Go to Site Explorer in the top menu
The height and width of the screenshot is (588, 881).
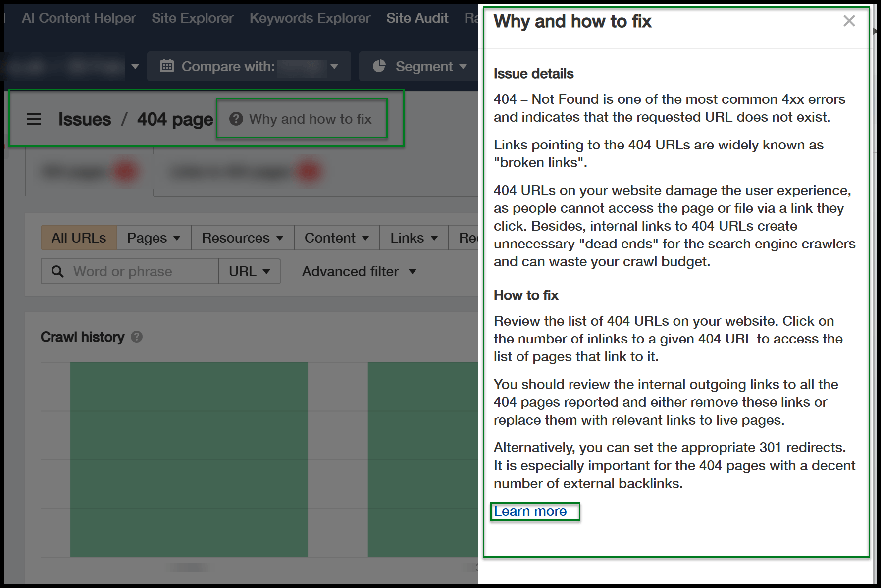[193, 18]
